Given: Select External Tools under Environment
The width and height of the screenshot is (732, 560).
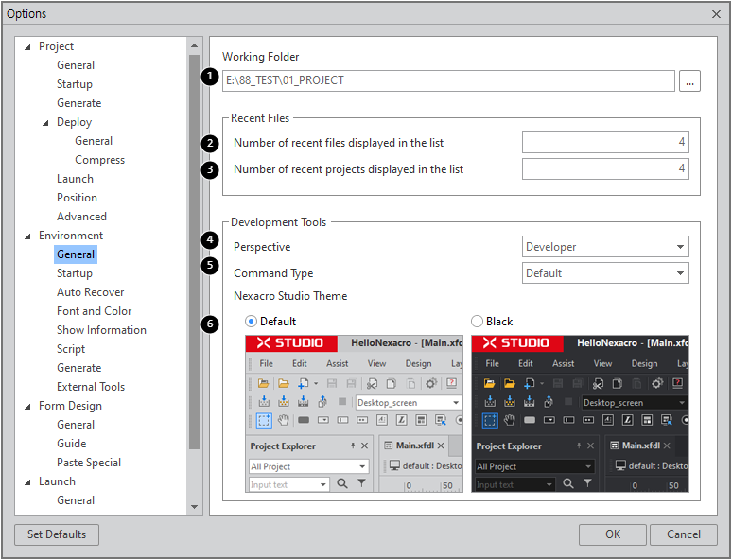Looking at the screenshot, I should 91,387.
